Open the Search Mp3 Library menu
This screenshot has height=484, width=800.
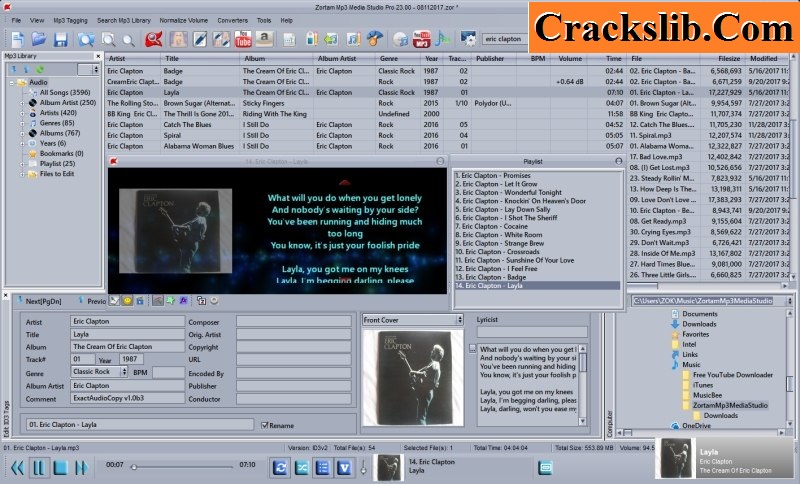point(123,20)
